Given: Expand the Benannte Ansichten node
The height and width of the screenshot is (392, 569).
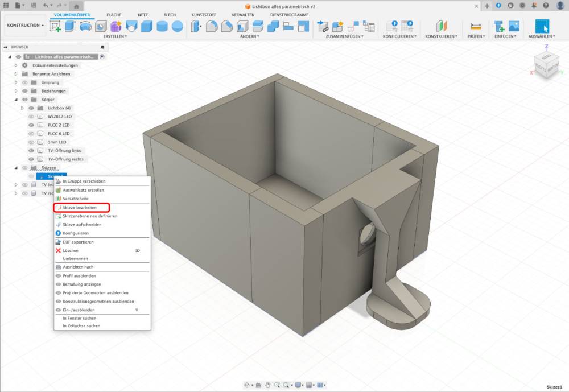Looking at the screenshot, I should pos(15,74).
